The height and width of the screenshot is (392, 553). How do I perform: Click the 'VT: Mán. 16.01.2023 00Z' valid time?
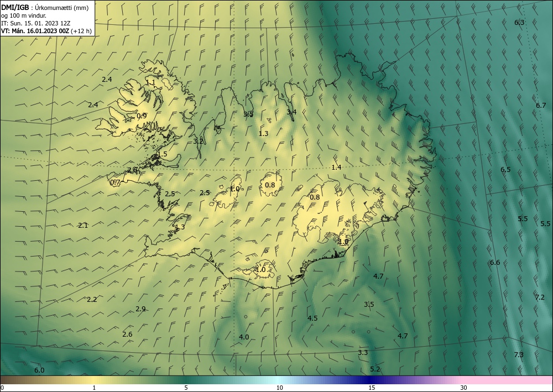tap(35, 31)
